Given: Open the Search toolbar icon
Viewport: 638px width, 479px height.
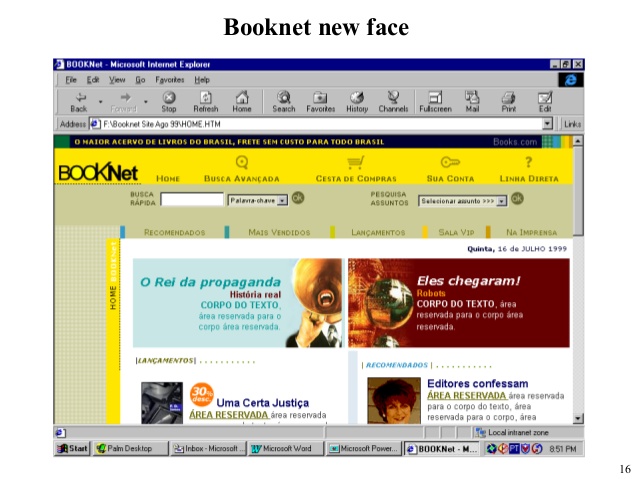Looking at the screenshot, I should coord(284,97).
